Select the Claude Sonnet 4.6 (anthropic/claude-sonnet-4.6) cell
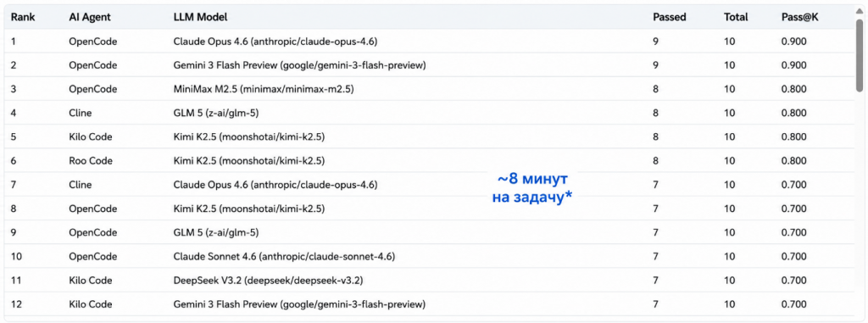This screenshot has height=323, width=868. [x=284, y=257]
